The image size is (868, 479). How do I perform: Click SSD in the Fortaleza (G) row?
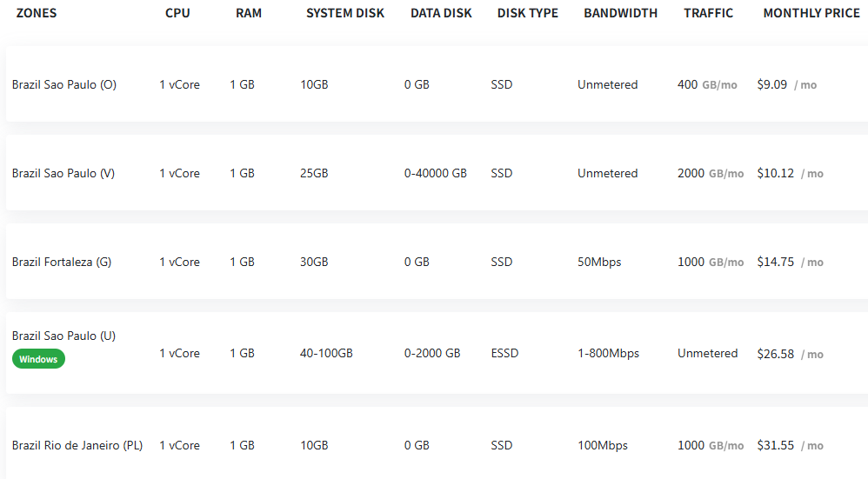coord(502,262)
